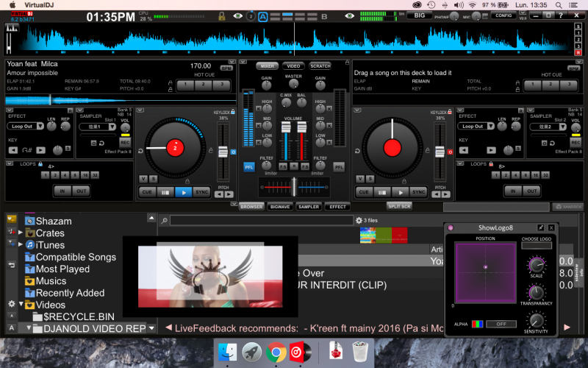The image size is (588, 368).
Task: Set a 4-beat loop on left deck
Action: click(x=65, y=175)
